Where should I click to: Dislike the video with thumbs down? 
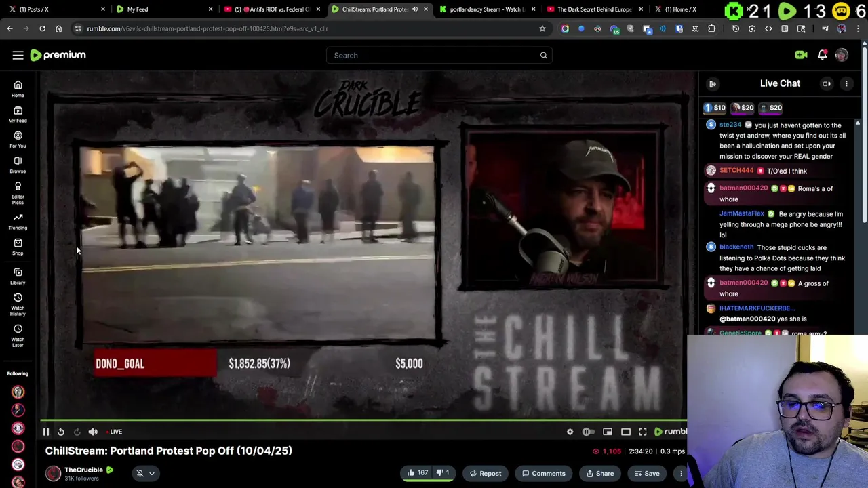click(442, 473)
